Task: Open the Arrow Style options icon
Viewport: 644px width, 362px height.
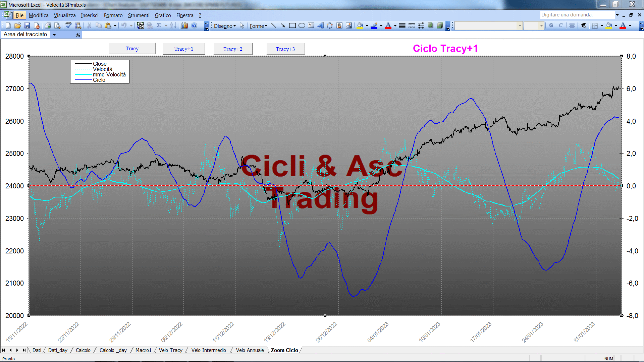Action: click(421, 26)
